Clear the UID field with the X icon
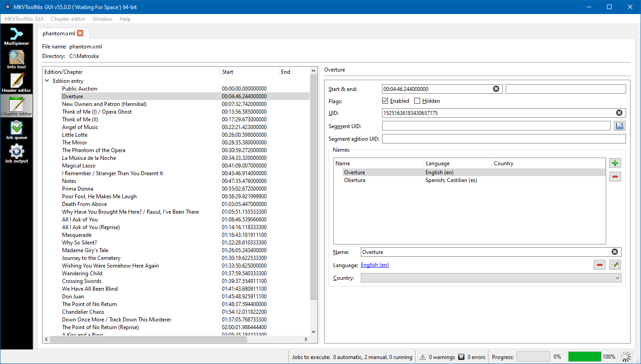The width and height of the screenshot is (641, 364). (619, 112)
